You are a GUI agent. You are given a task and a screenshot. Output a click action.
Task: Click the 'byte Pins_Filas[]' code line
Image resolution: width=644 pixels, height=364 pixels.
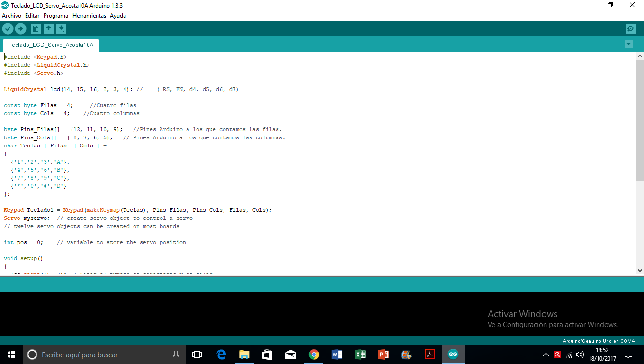[143, 129]
